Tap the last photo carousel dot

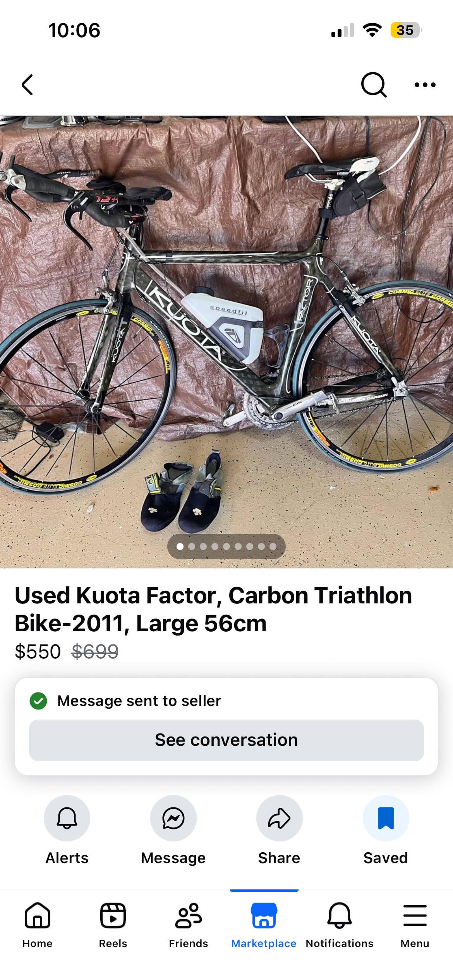tap(273, 547)
